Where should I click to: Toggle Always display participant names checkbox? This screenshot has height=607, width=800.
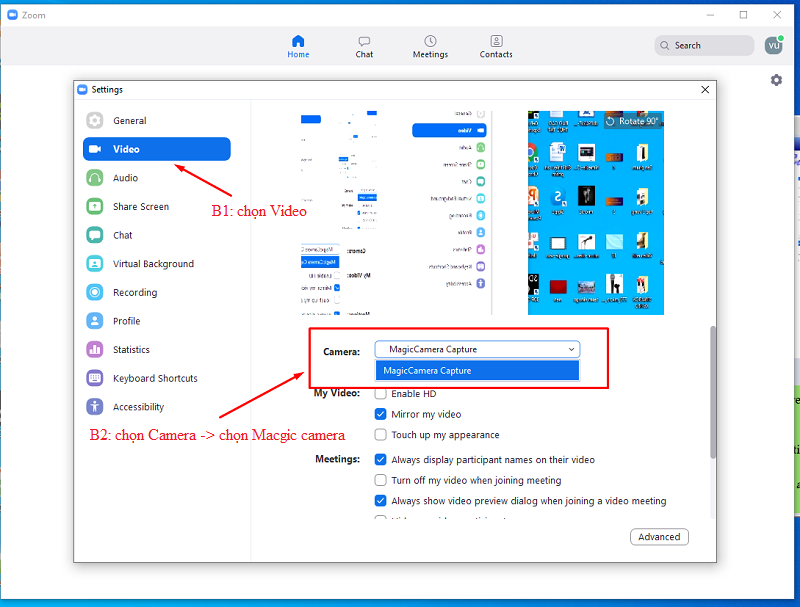point(380,460)
